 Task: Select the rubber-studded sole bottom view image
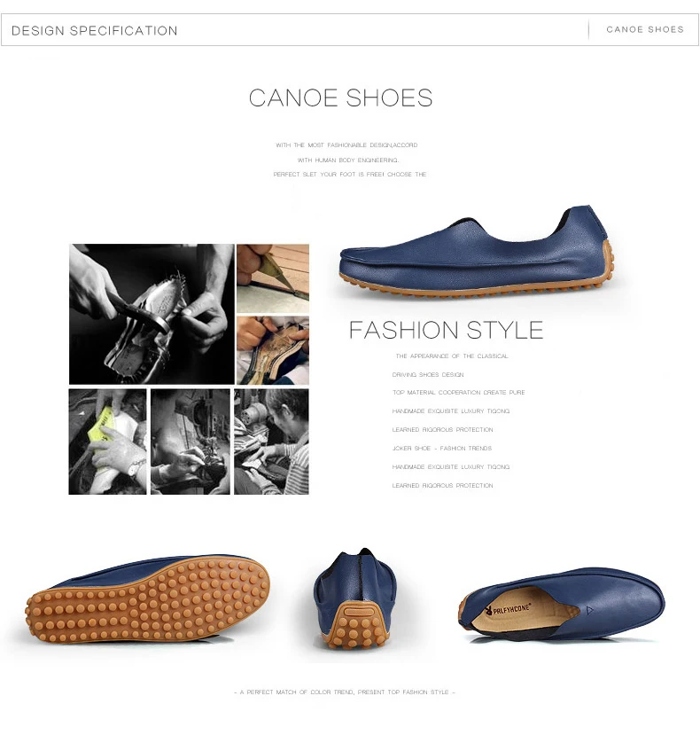148,599
